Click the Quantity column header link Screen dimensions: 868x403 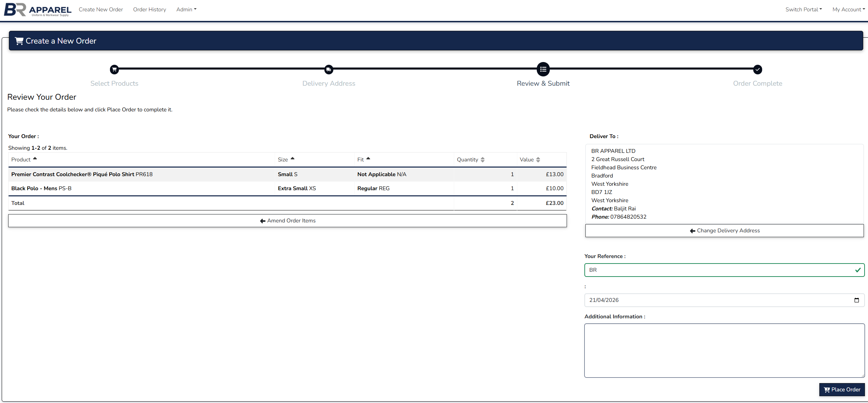[x=468, y=160]
